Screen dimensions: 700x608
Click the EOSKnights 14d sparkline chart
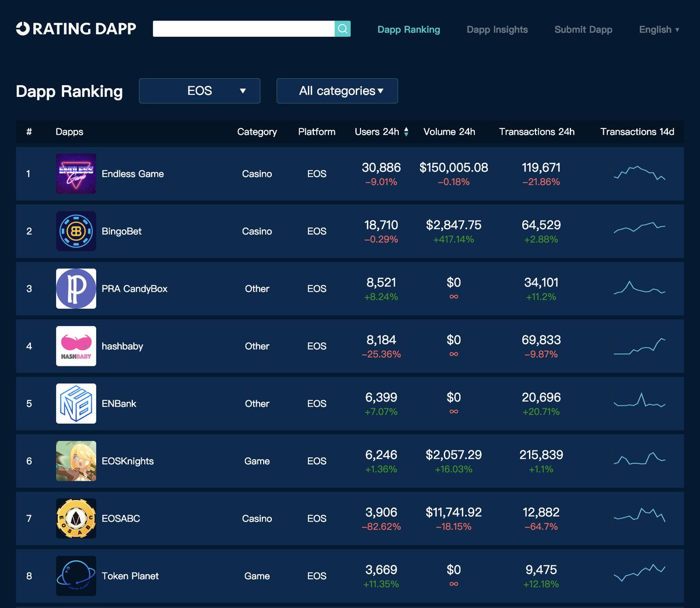639,459
